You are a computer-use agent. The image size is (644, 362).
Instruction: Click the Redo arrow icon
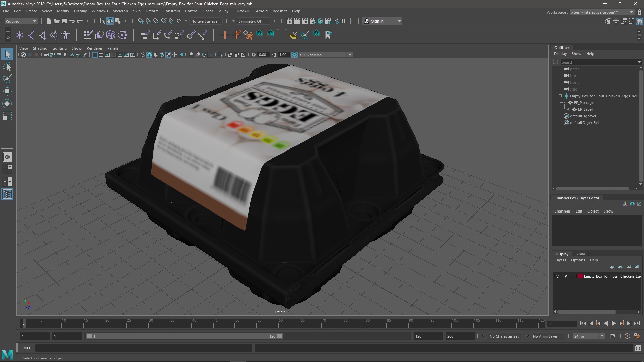tap(80, 21)
